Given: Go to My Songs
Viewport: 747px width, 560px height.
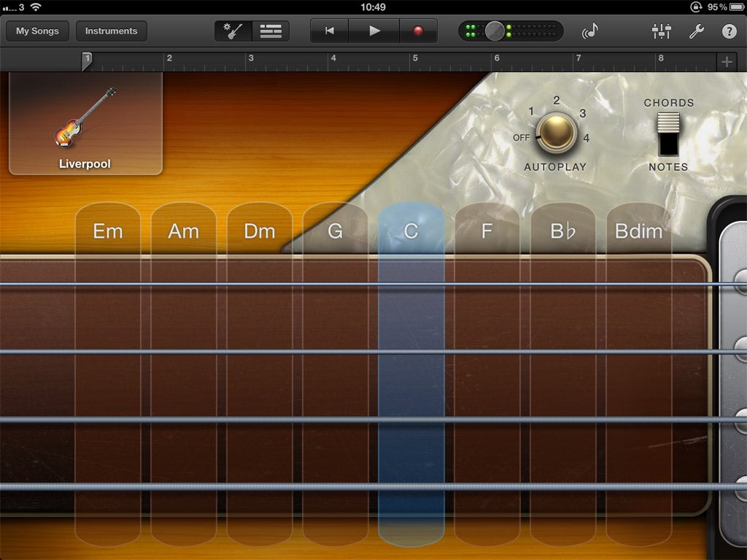Looking at the screenshot, I should 36,31.
